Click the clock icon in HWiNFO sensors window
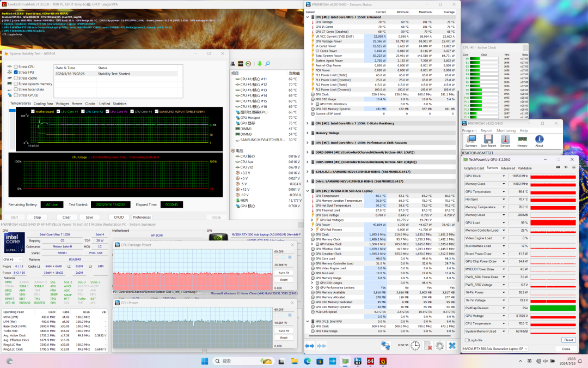Image resolution: width=588 pixels, height=368 pixels. tap(415, 346)
